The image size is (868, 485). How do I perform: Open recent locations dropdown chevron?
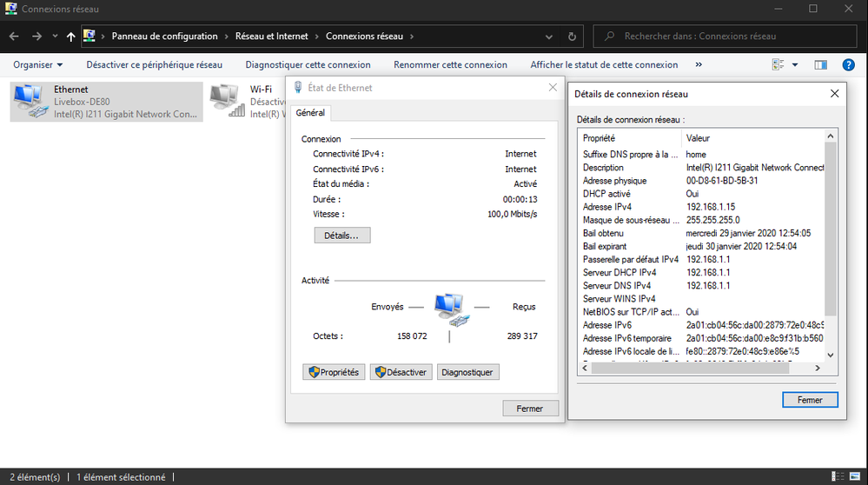point(55,37)
